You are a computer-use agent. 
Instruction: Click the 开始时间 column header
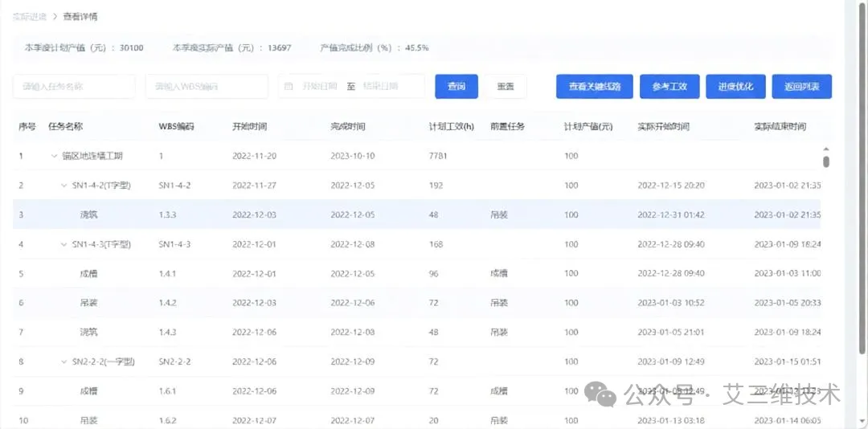250,127
